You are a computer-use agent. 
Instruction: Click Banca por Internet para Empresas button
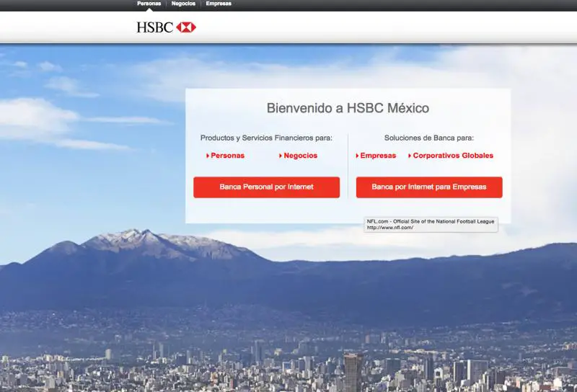point(429,187)
